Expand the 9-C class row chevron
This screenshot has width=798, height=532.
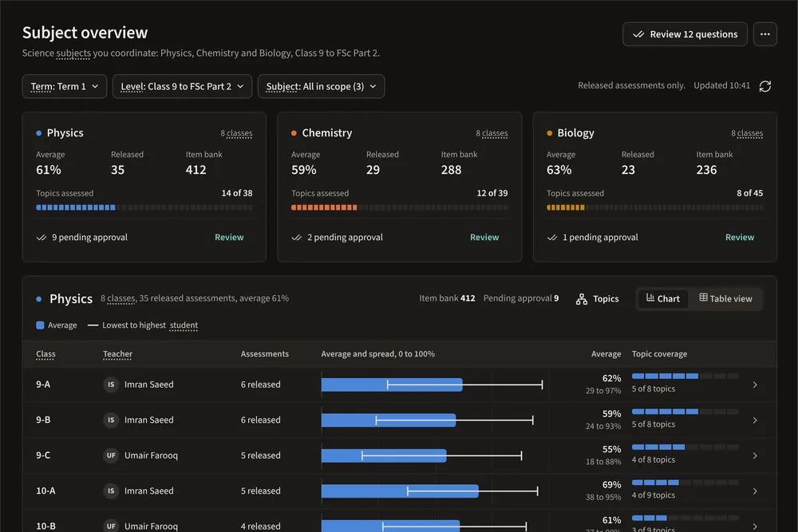click(755, 455)
